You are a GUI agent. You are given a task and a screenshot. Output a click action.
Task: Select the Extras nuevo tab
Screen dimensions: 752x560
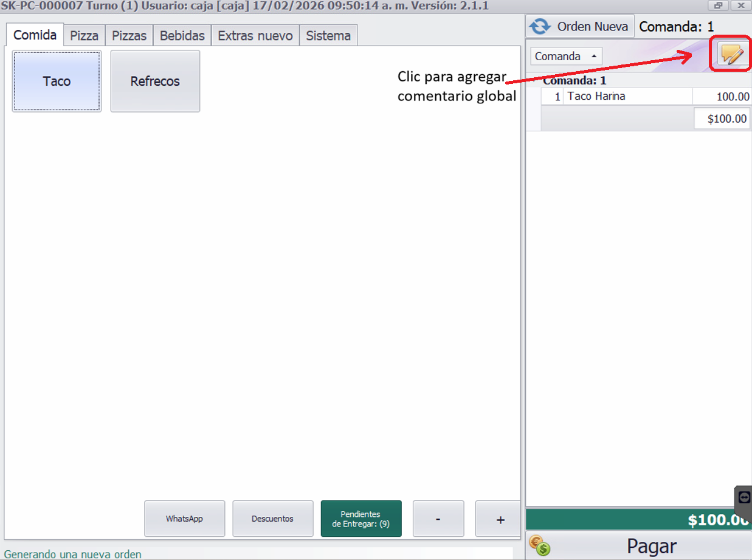255,35
